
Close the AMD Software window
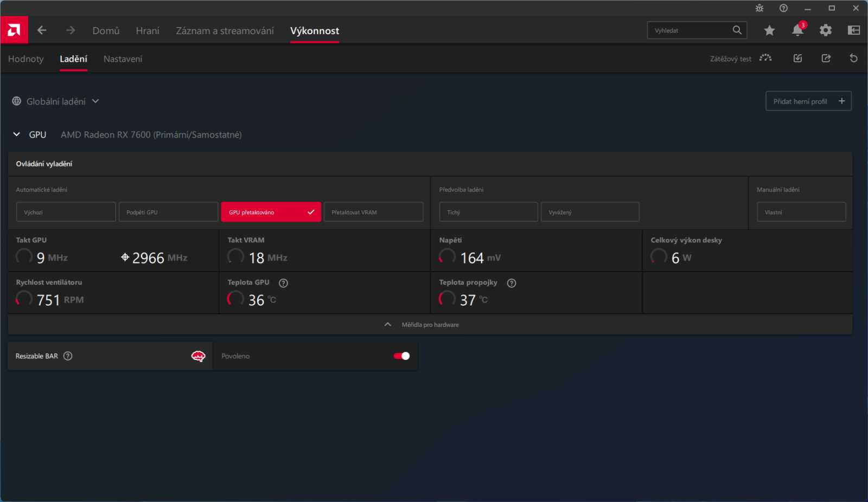pyautogui.click(x=856, y=8)
